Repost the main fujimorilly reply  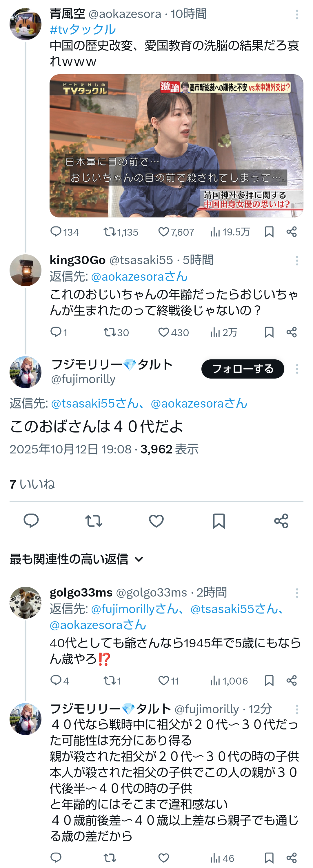point(94,521)
